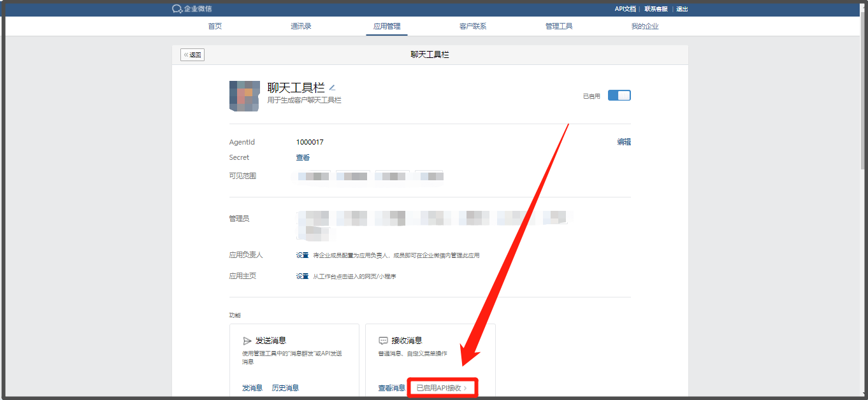Go to 首页 tab
868x400 pixels.
point(215,26)
